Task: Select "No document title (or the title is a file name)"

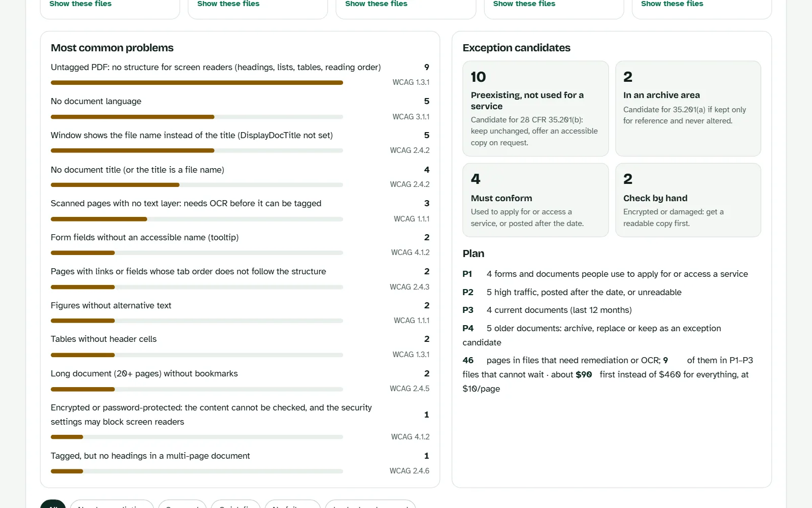Action: point(138,170)
